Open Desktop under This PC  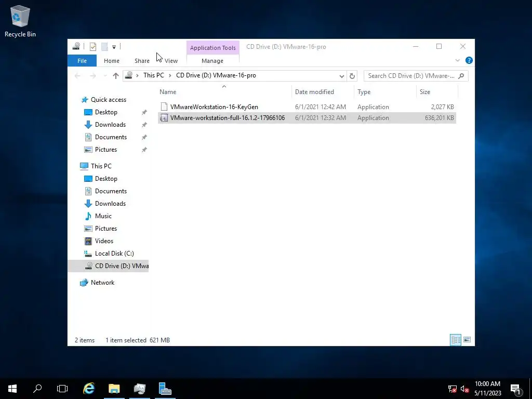click(106, 179)
